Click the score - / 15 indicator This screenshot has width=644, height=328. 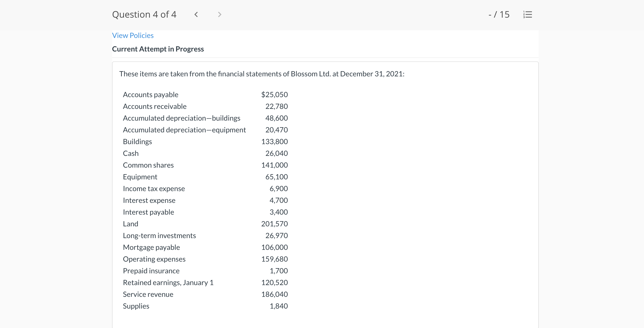499,14
